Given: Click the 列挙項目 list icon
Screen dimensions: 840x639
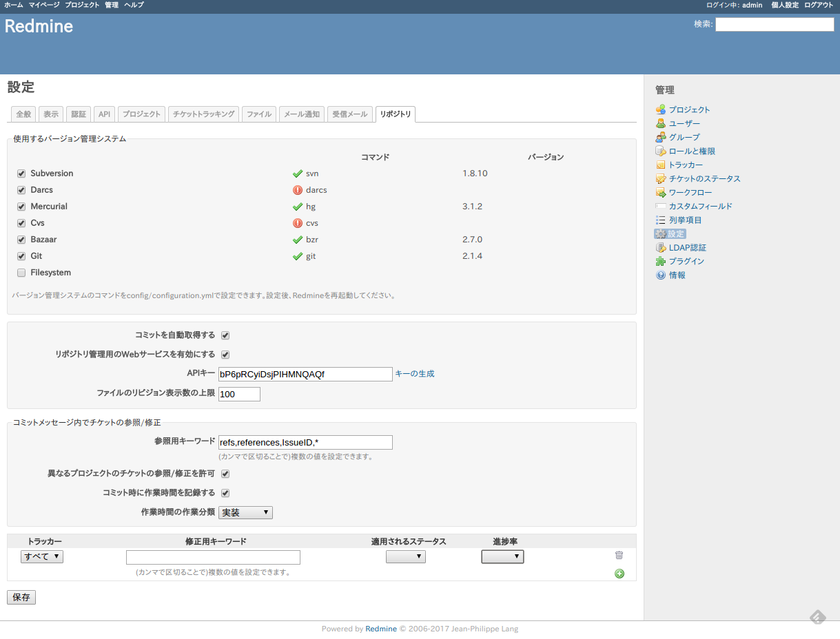Looking at the screenshot, I should 661,220.
